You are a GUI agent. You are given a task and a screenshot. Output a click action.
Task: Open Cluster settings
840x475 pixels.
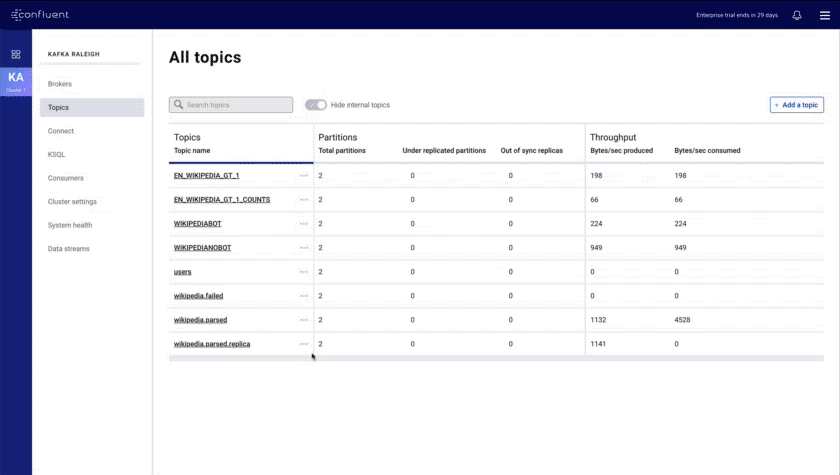pyautogui.click(x=72, y=202)
